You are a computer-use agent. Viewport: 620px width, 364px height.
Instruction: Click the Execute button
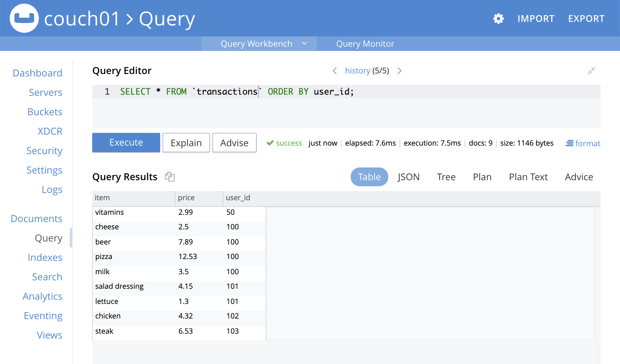(126, 143)
